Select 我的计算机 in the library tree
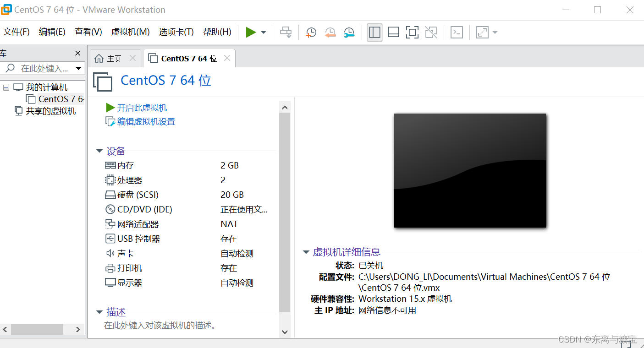Screen dimensions: 644x348 click(x=47, y=87)
